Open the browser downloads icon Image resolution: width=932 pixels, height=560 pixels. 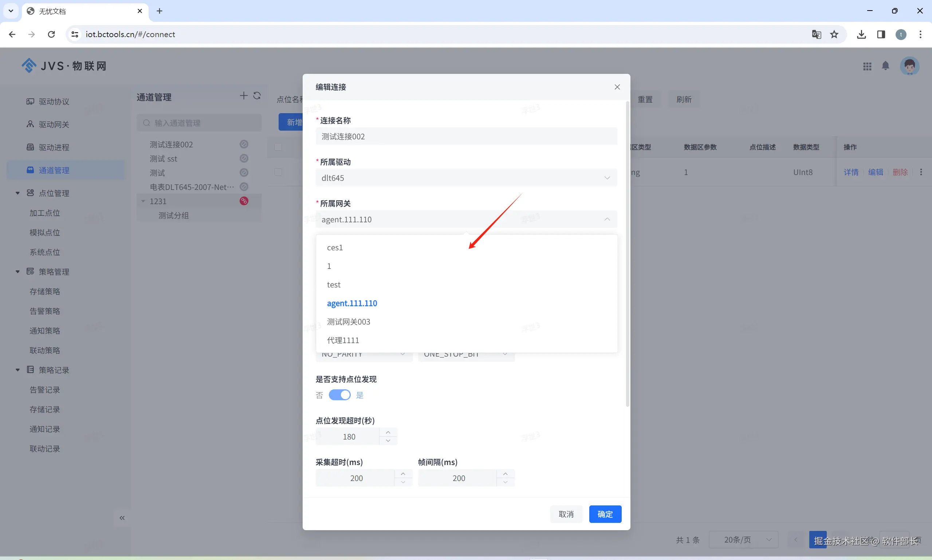pyautogui.click(x=861, y=34)
